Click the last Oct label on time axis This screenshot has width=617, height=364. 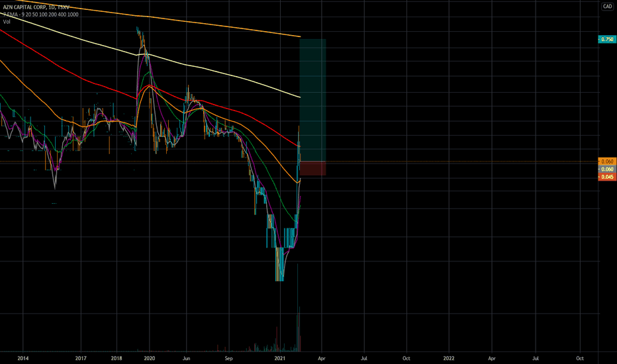(x=580, y=358)
